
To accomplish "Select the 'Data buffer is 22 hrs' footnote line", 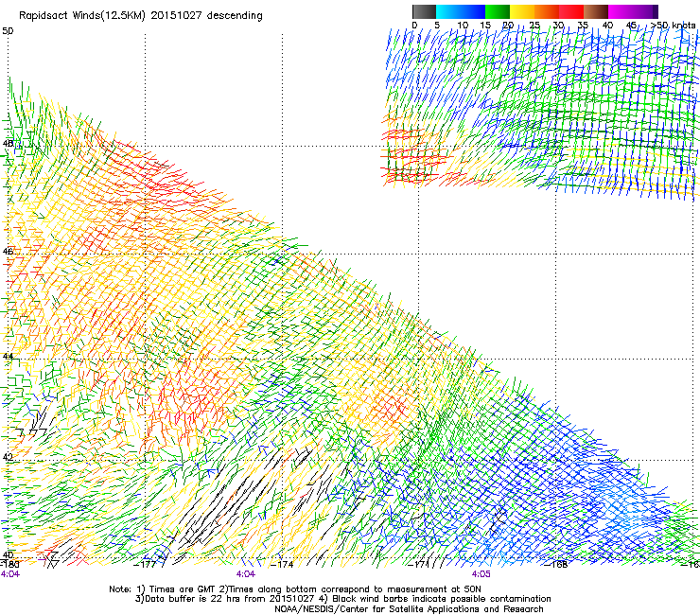I will tap(342, 599).
